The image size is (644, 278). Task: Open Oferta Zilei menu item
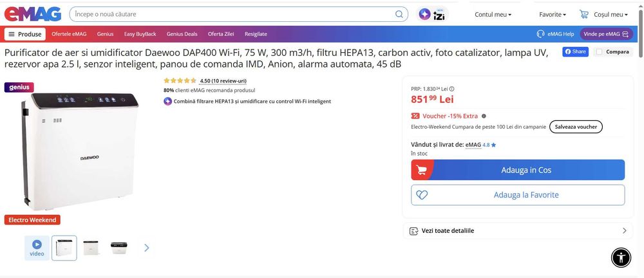point(221,34)
